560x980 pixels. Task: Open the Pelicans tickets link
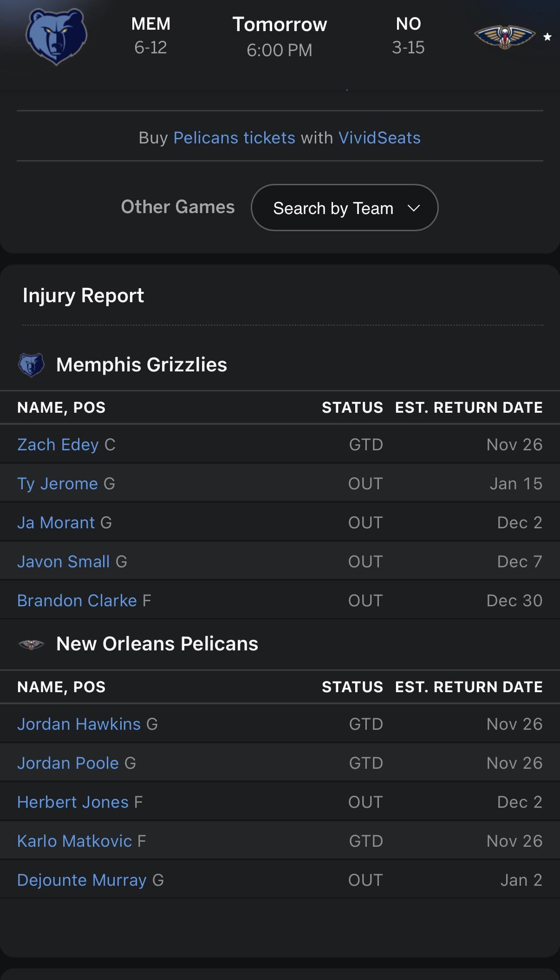[234, 138]
